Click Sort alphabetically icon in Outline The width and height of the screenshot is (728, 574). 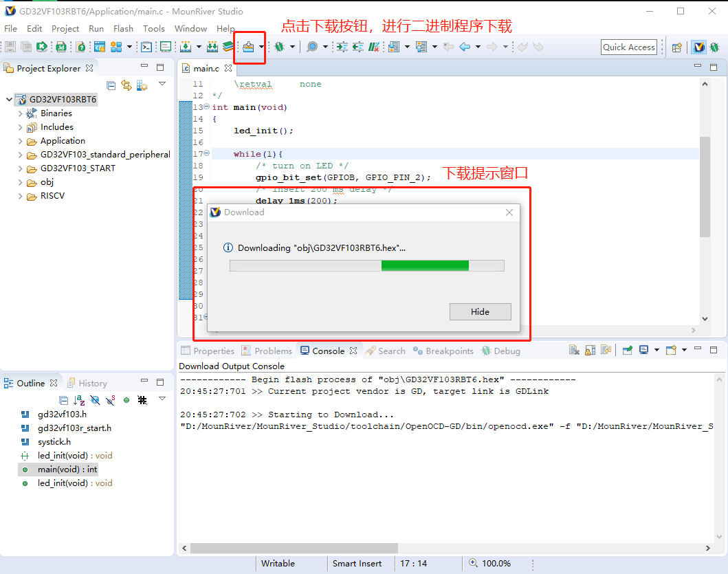tap(79, 400)
